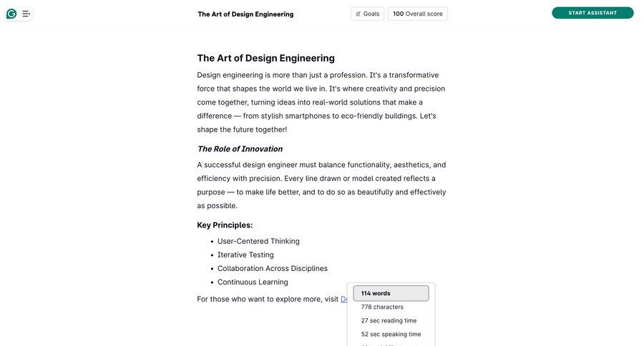The height and width of the screenshot is (346, 644).
Task: Click the Iterative Testing list item
Action: coord(245,254)
